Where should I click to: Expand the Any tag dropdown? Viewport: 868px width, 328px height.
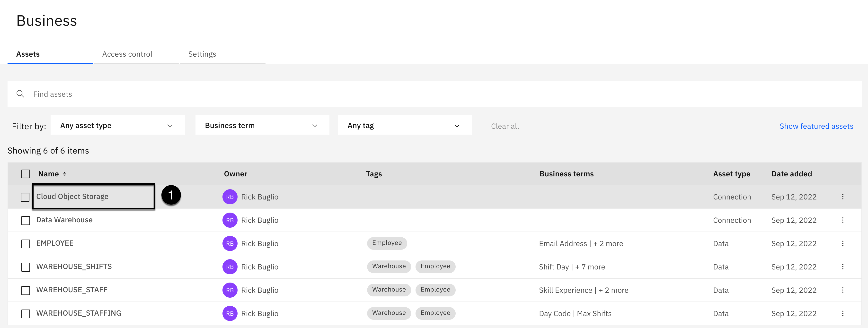[x=404, y=126]
